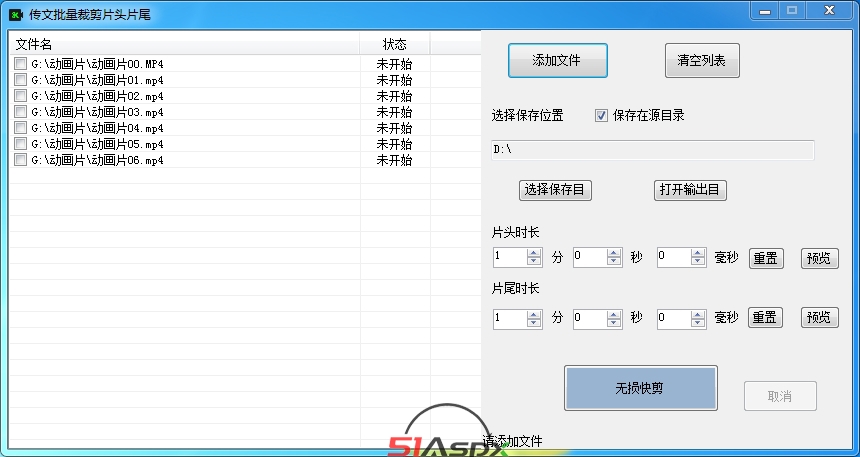The height and width of the screenshot is (457, 860).
Task: Increase 片头时长 milliseconds with up arrow
Action: tap(698, 253)
